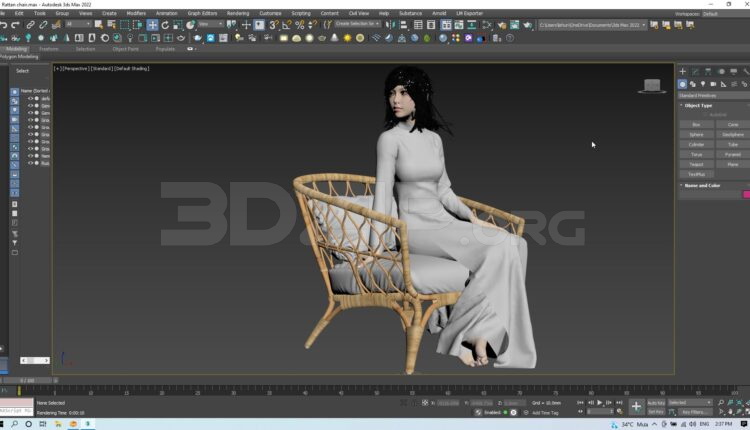Select the Cameras category icon
The image size is (750, 430).
pyautogui.click(x=713, y=84)
